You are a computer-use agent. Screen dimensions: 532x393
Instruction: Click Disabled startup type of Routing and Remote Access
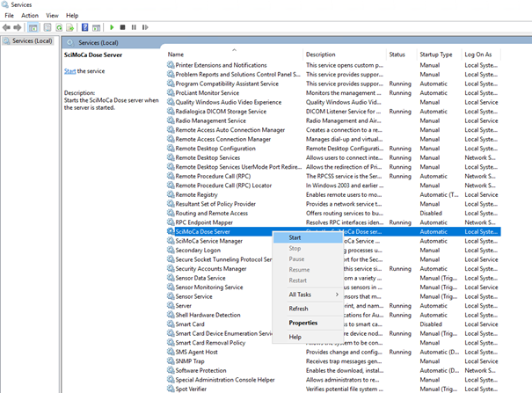431,214
